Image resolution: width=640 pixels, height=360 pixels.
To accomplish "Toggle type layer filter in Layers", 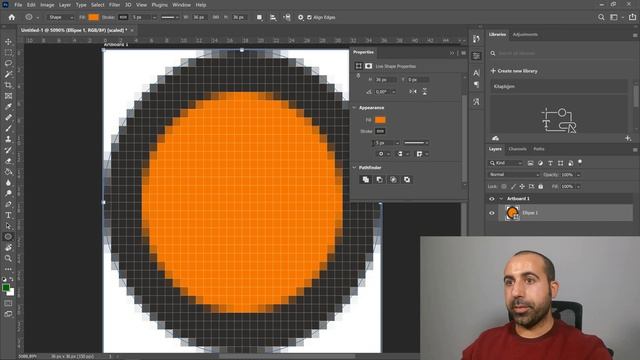I will point(550,163).
